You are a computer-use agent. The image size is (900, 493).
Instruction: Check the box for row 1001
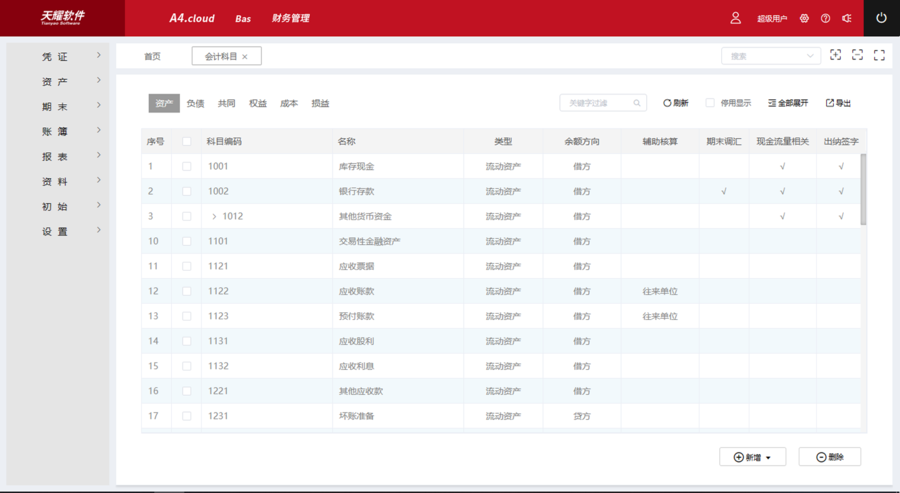(x=187, y=166)
